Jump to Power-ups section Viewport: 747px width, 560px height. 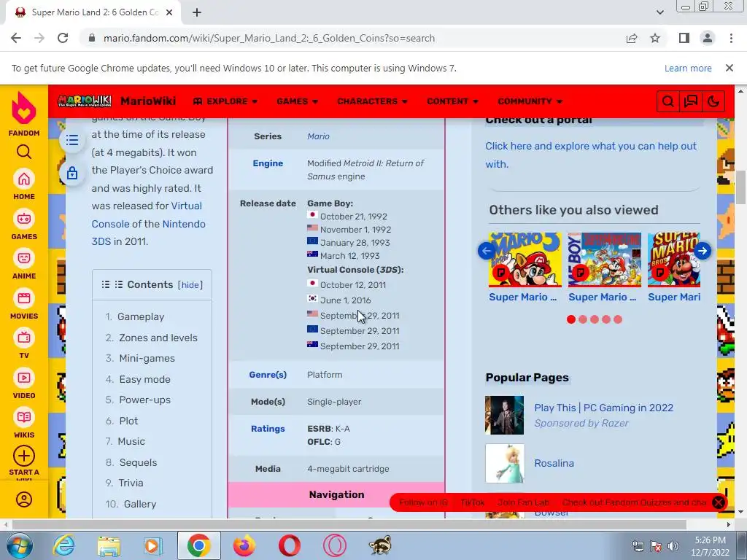[x=145, y=400]
